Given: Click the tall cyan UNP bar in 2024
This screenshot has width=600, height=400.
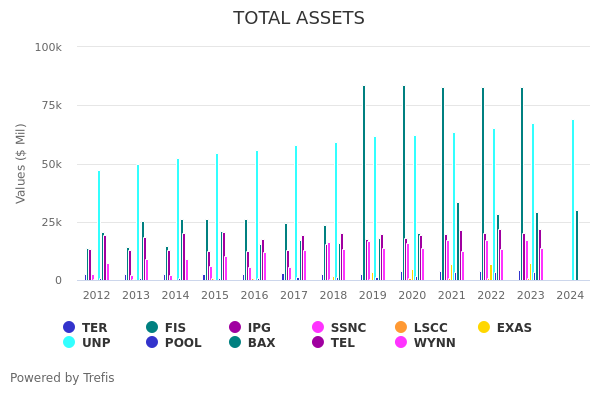Looking at the screenshot, I should [573, 200].
